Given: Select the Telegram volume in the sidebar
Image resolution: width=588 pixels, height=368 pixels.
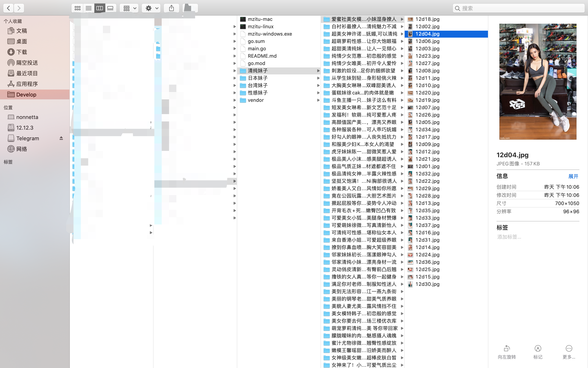Looking at the screenshot, I should coord(35,138).
